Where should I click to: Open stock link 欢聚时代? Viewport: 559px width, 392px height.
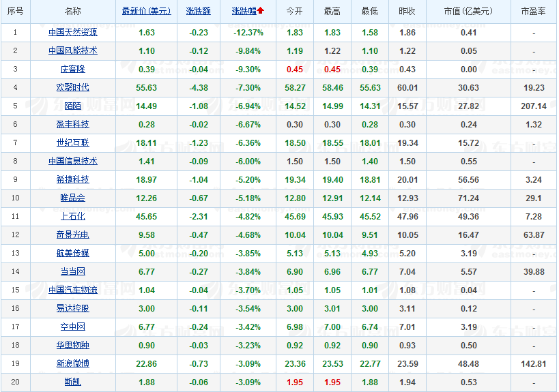point(73,87)
